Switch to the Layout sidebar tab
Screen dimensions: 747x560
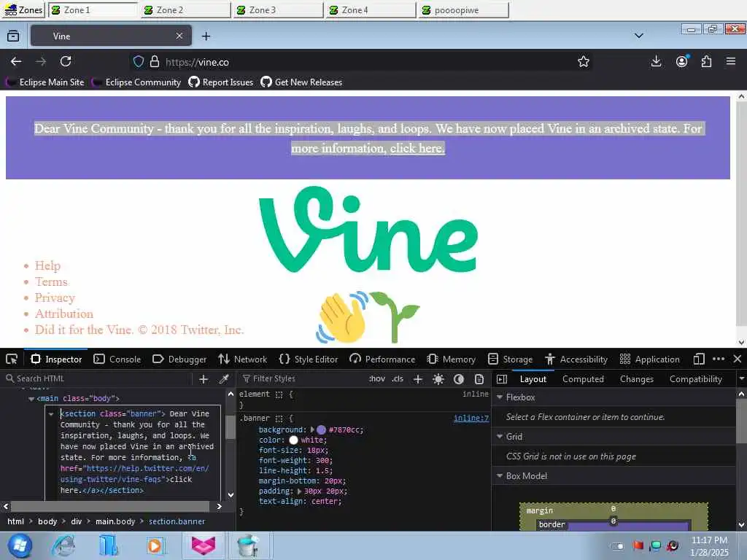tap(533, 379)
